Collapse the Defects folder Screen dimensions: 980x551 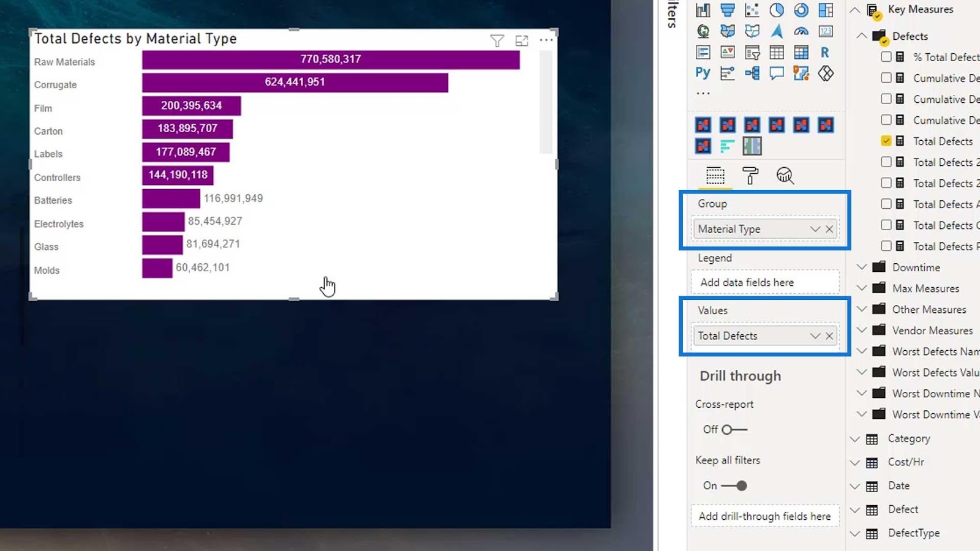[862, 36]
